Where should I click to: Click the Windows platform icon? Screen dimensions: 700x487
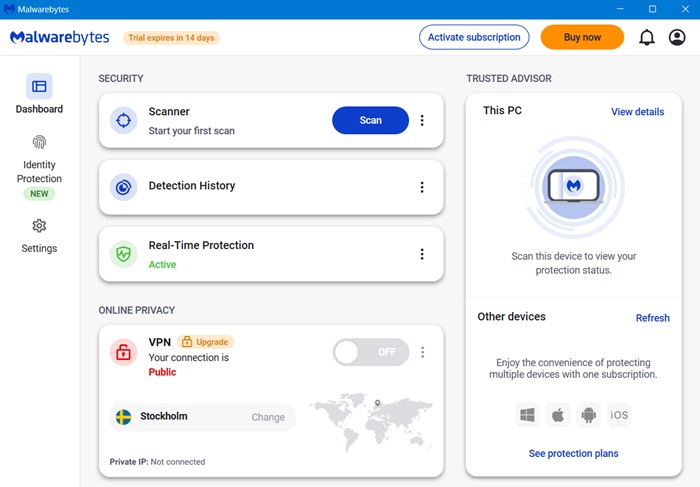[527, 415]
